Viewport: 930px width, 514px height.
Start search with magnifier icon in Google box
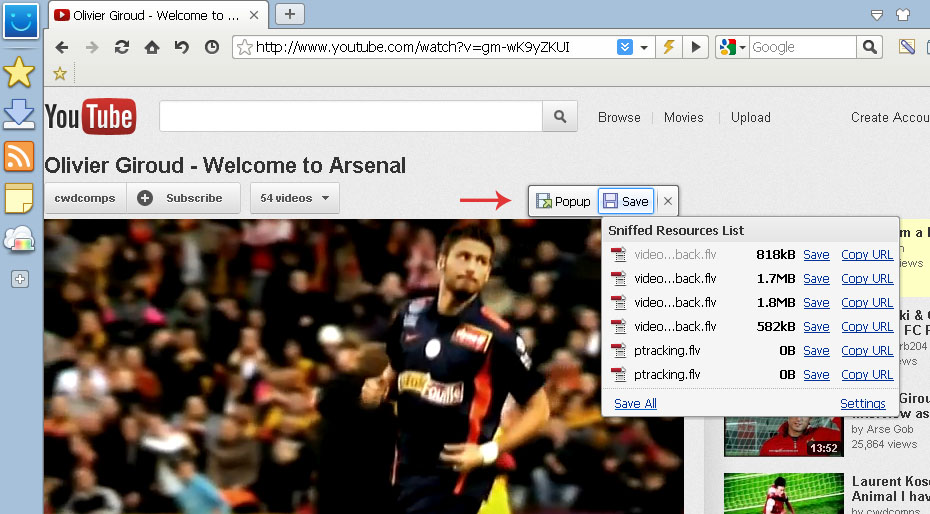pos(870,47)
